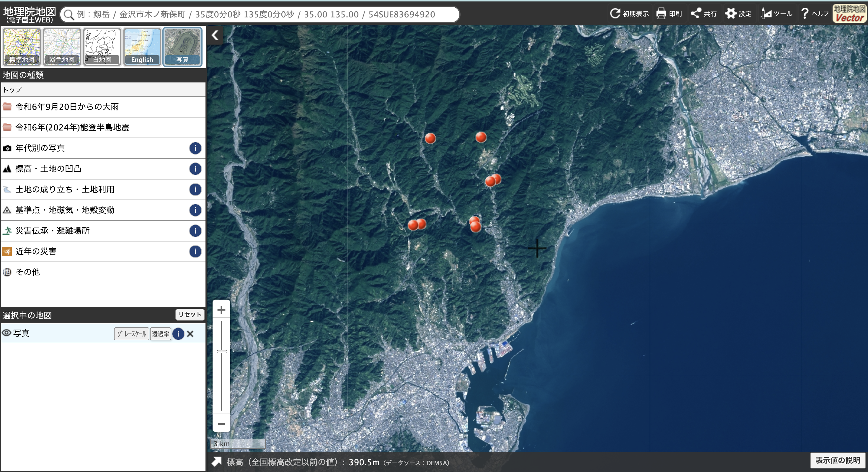This screenshot has height=472, width=868.
Task: Open 標高・土地の凹凸 category
Action: tap(48, 169)
